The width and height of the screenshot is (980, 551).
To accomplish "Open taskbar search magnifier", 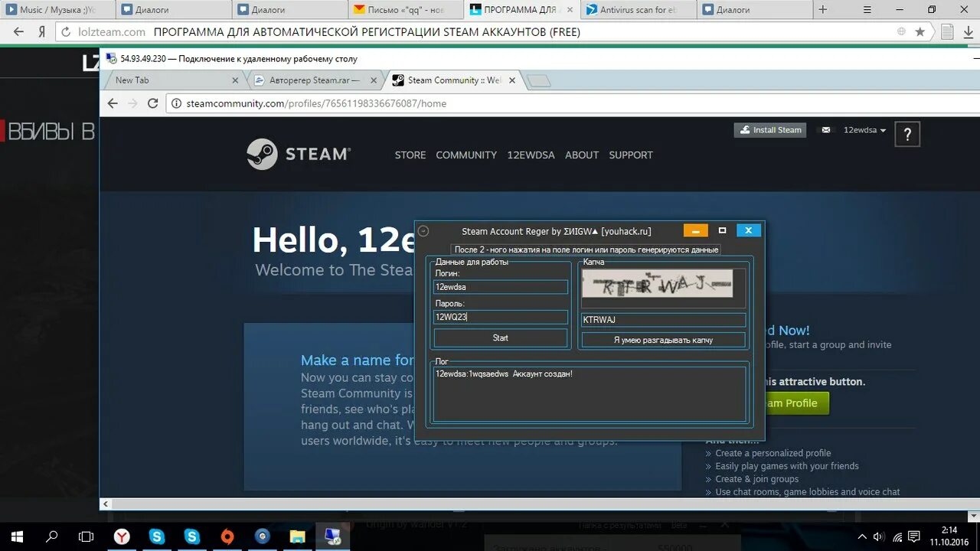I will point(52,537).
